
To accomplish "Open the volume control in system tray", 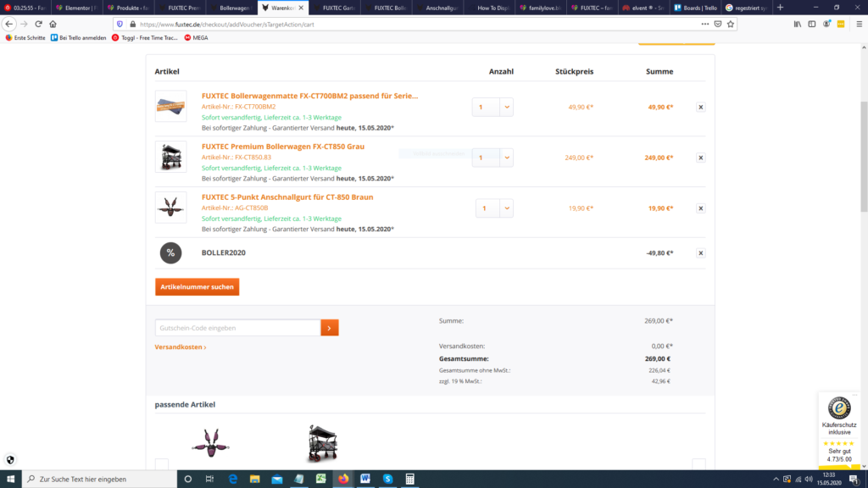I will 809,480.
